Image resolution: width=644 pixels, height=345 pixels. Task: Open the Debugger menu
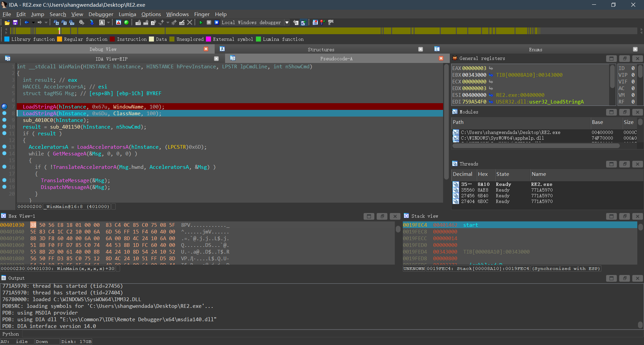point(101,14)
